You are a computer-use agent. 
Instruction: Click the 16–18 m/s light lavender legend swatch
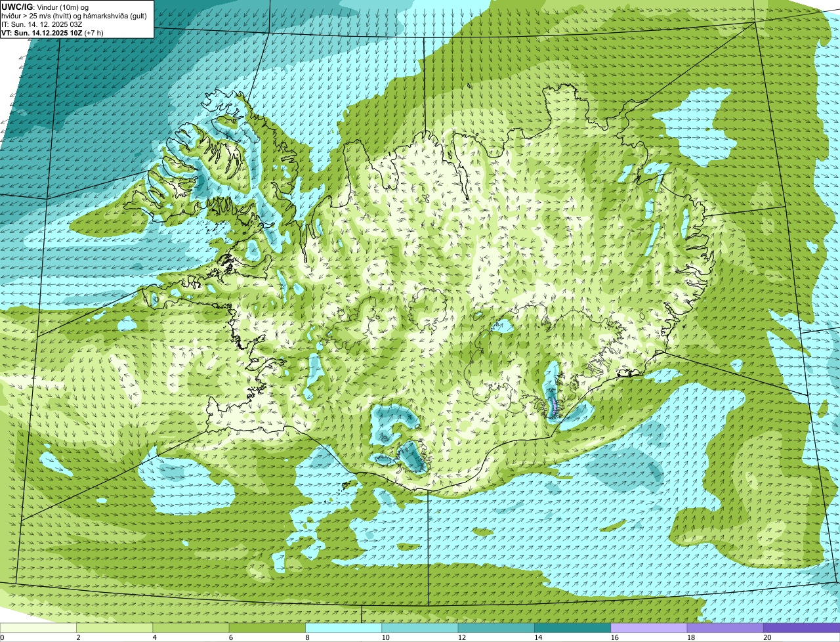point(649,628)
